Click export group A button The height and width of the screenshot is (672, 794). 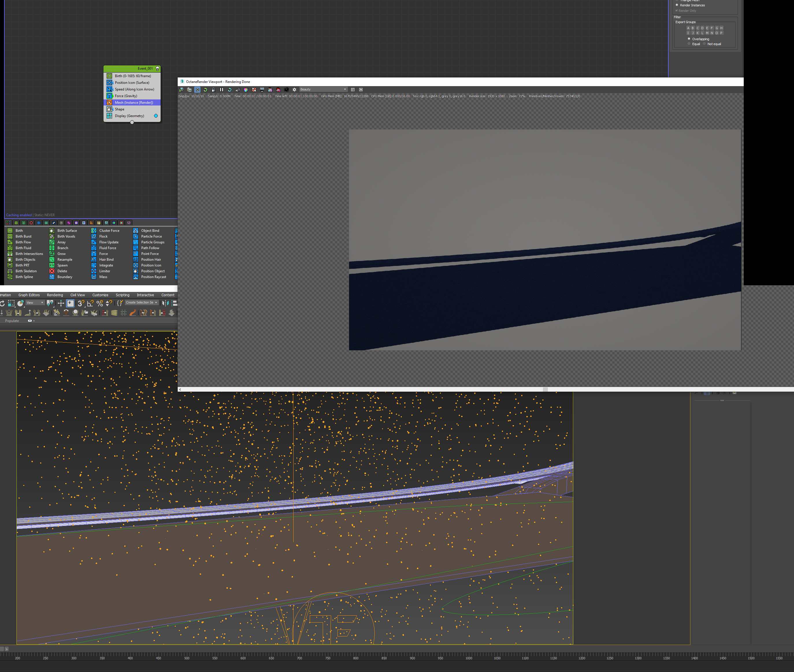coord(688,28)
